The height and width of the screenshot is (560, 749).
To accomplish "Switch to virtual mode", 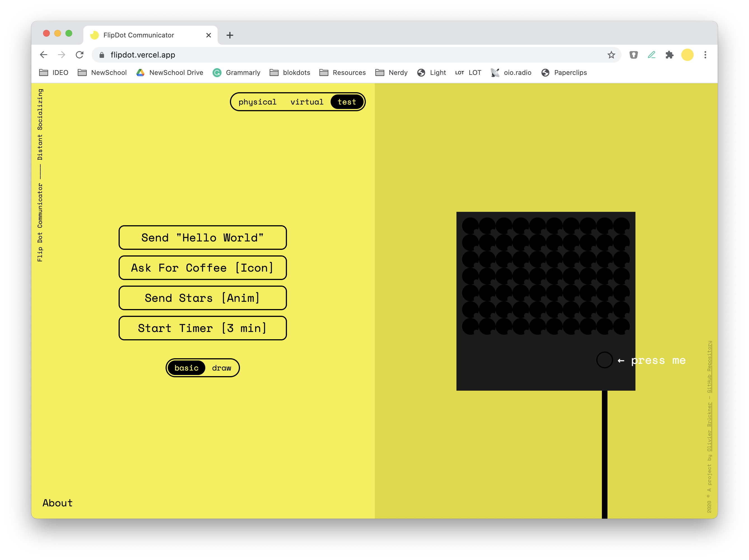I will [x=307, y=102].
